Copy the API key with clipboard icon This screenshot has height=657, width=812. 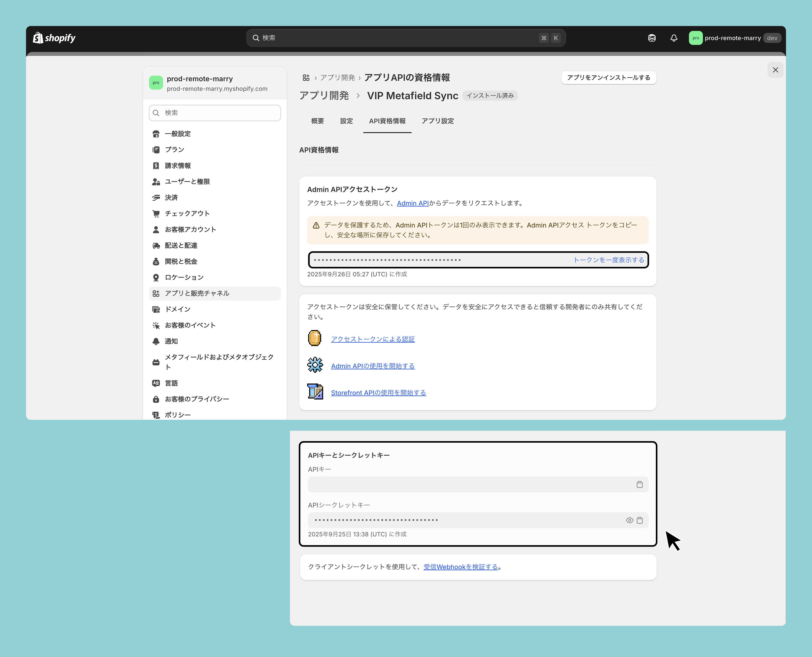click(640, 484)
